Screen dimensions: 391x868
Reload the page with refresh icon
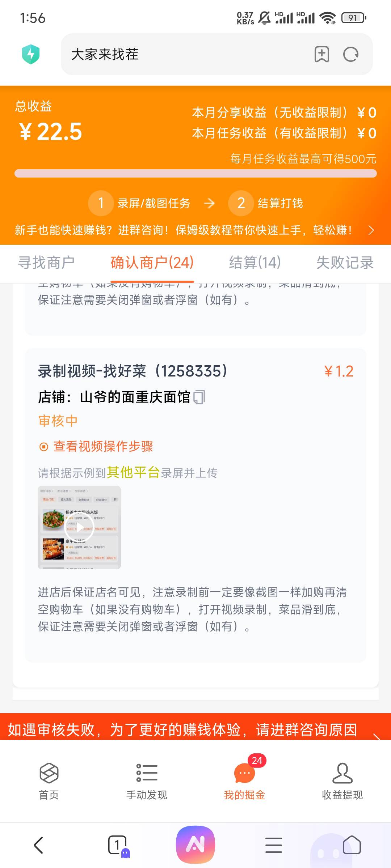350,54
